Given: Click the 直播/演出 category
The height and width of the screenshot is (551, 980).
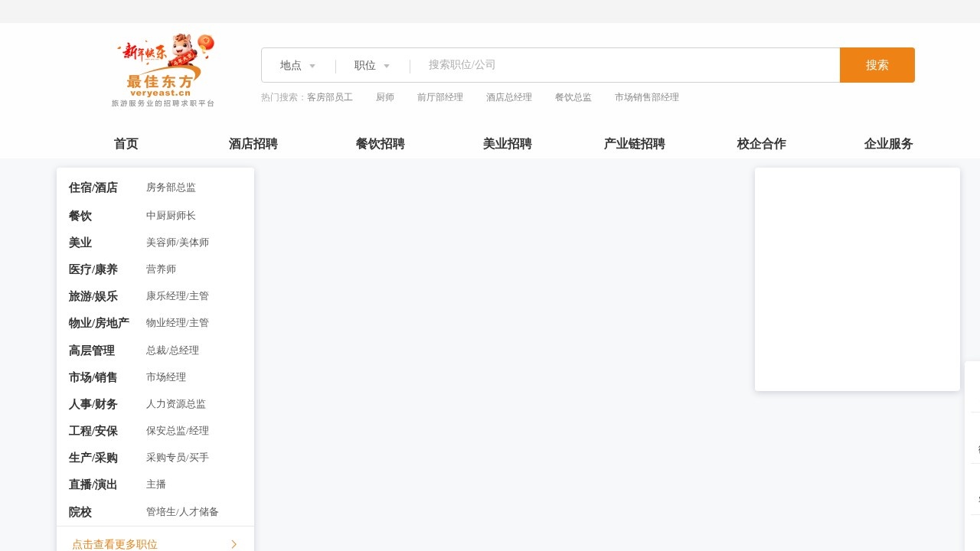Looking at the screenshot, I should [x=93, y=484].
